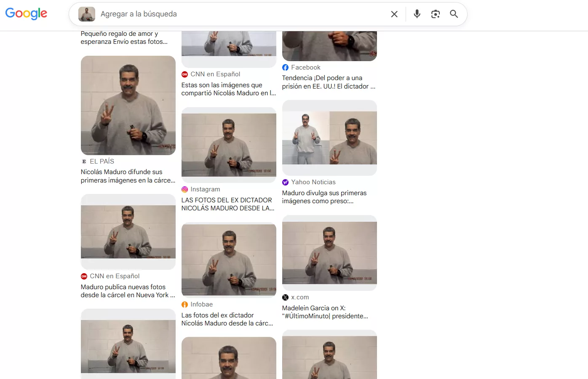The height and width of the screenshot is (379, 588).
Task: Start voice search with the microphone
Action: pyautogui.click(x=417, y=14)
